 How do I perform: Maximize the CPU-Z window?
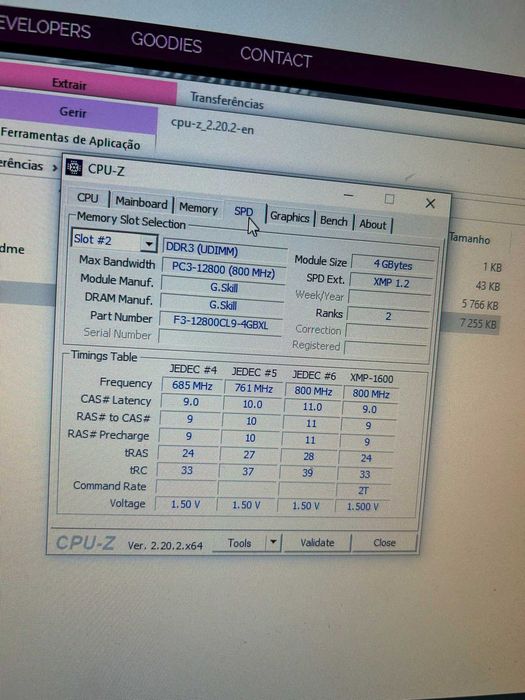[x=389, y=199]
